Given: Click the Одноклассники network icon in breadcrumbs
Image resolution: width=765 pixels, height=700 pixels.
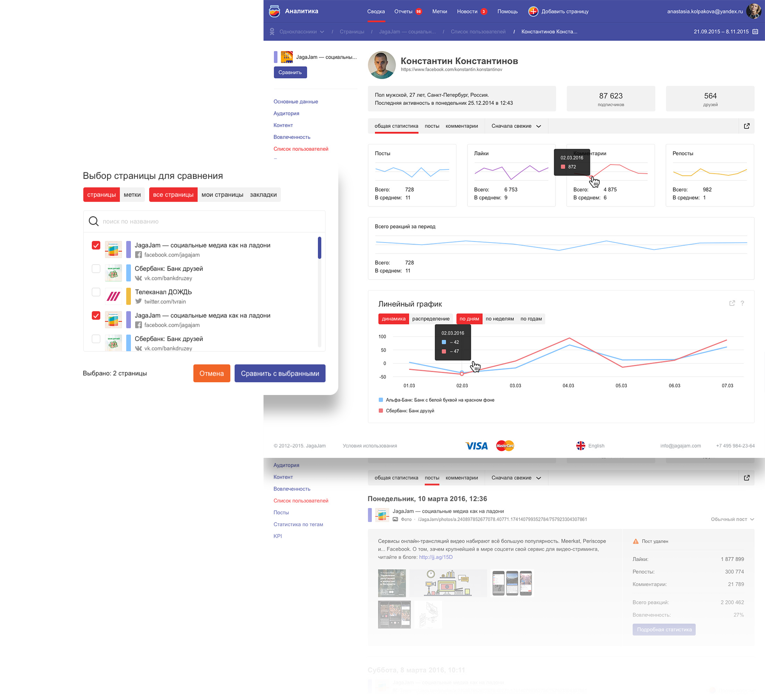Looking at the screenshot, I should [272, 31].
